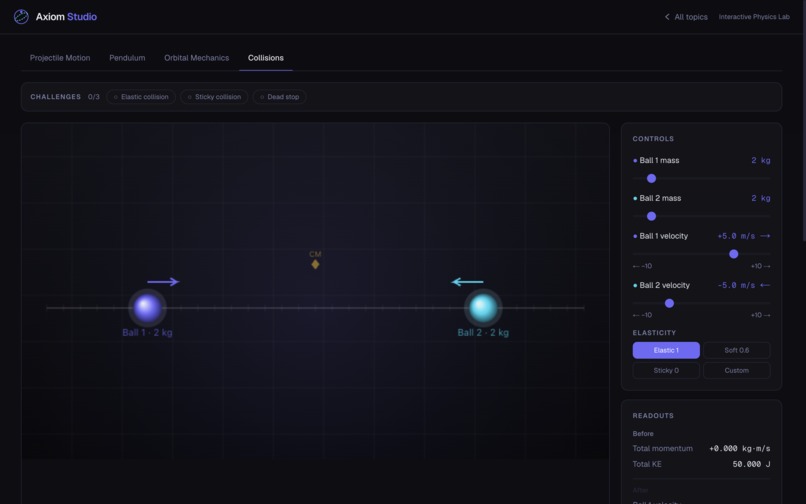806x504 pixels.
Task: Click the Total KE value 50.000 J
Action: [752, 464]
